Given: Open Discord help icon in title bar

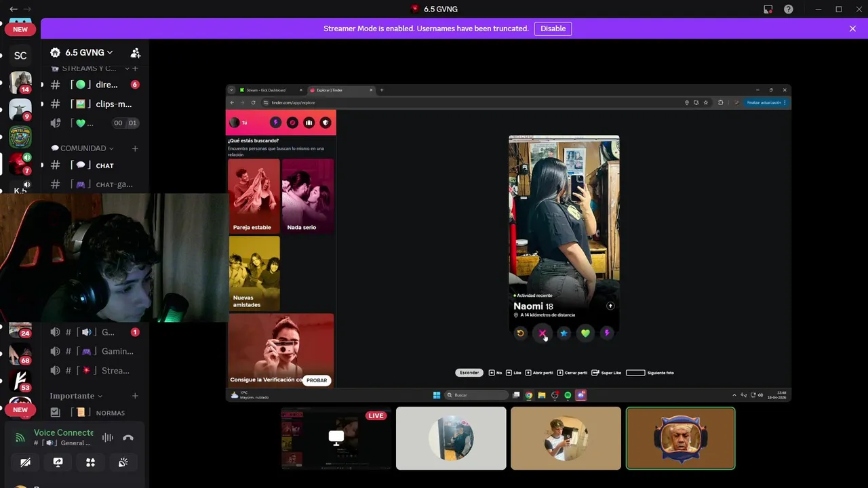Looking at the screenshot, I should tap(789, 9).
